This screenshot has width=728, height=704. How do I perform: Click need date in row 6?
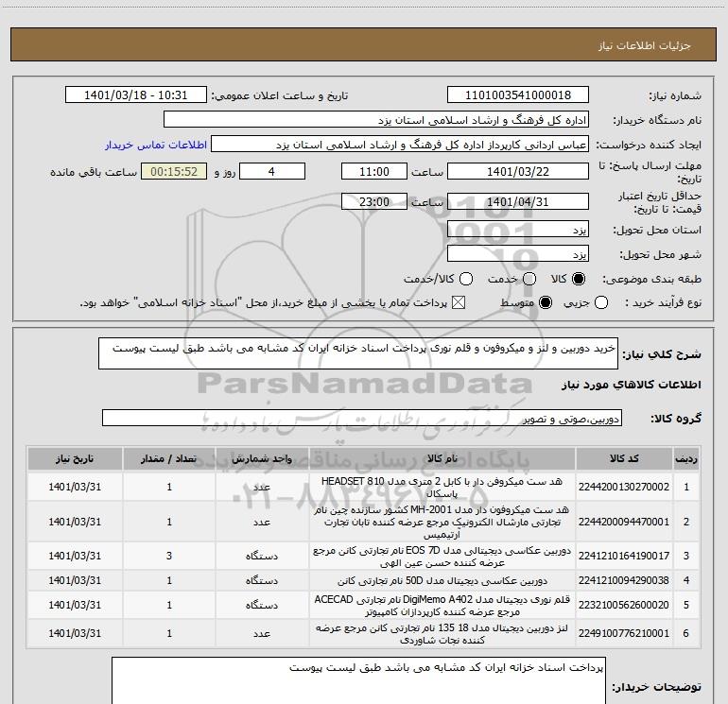click(75, 633)
